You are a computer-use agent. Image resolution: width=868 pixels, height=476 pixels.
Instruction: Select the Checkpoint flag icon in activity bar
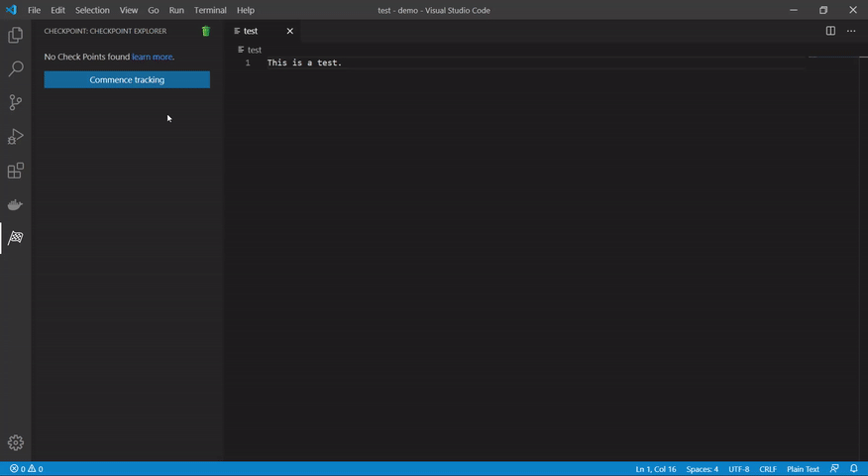point(16,238)
